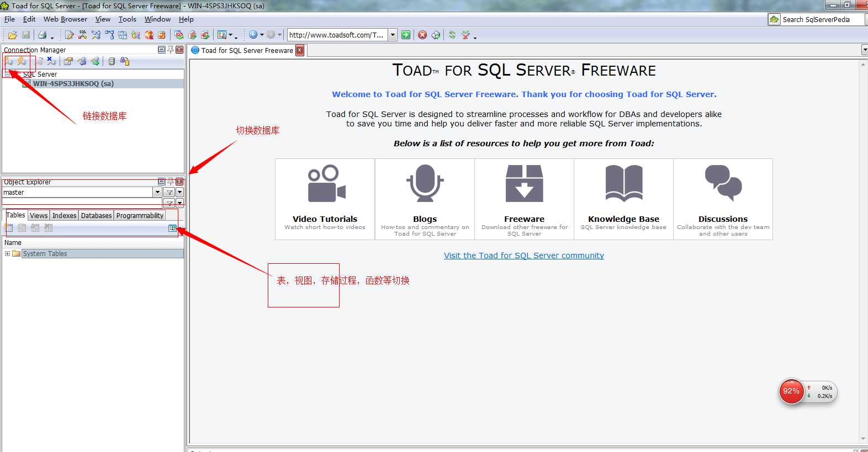Click the SQL tool icon in main toolbar
Screen dimensions: 868x452
point(82,35)
